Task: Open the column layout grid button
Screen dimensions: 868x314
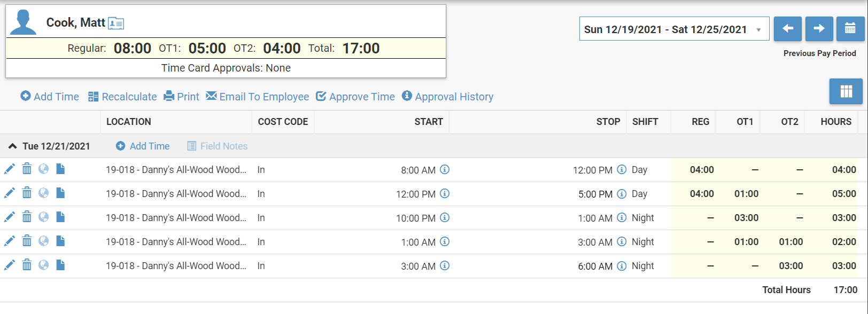Action: tap(846, 91)
